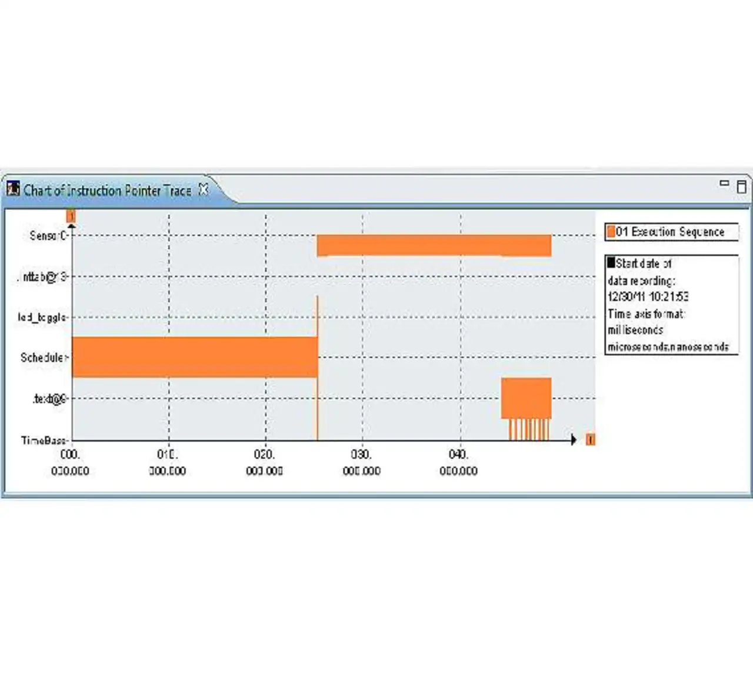Click the black square beside Start date
This screenshot has width=753, height=700.
(x=611, y=263)
